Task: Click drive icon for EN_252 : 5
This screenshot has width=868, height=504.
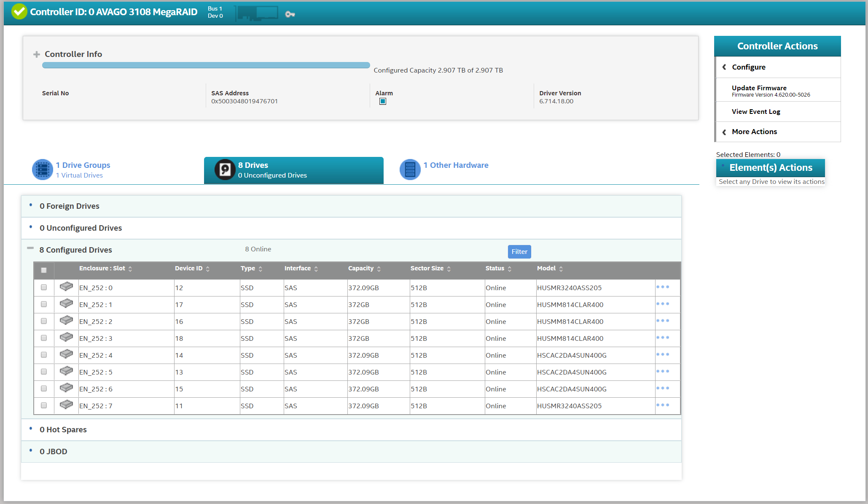Action: click(x=66, y=371)
